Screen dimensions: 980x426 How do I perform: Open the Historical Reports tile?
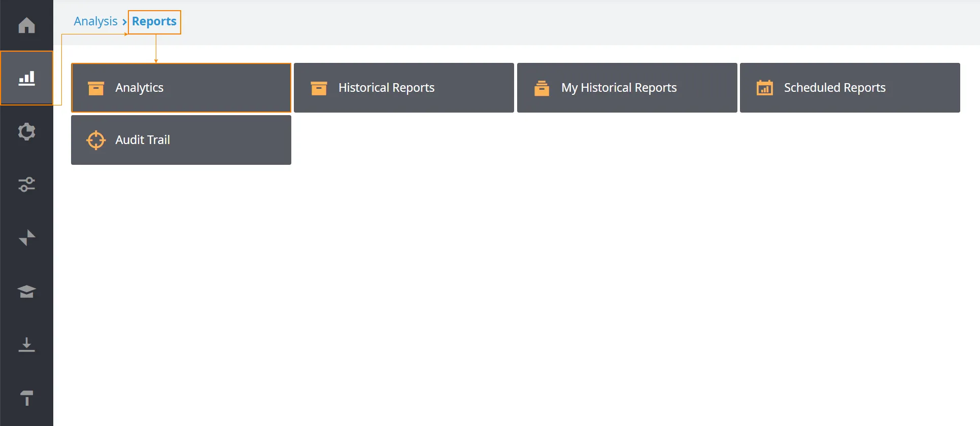(x=404, y=88)
